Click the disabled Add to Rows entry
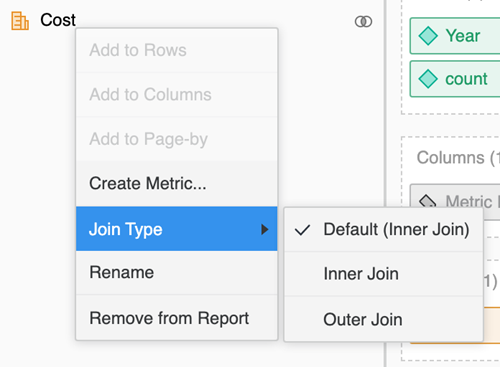 tap(177, 50)
